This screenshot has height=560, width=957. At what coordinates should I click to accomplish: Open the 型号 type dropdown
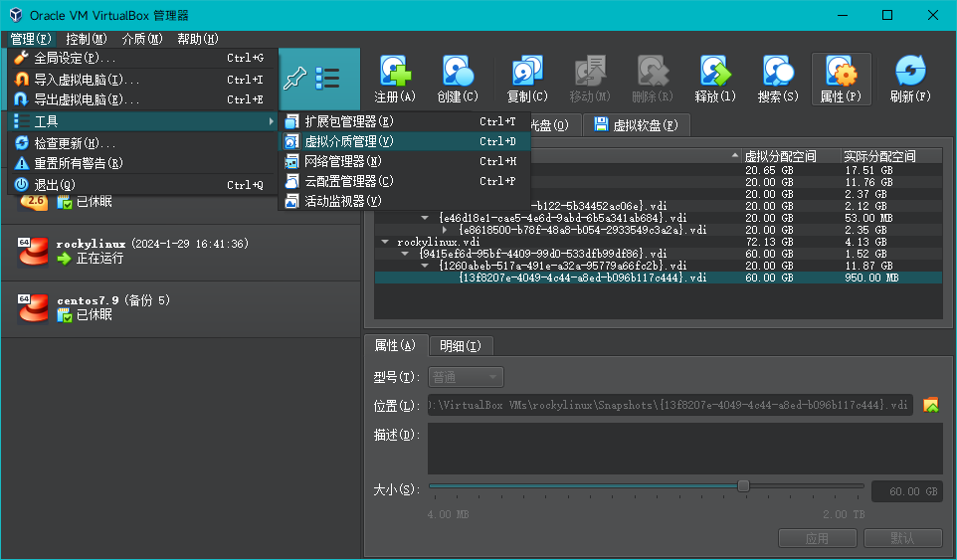[x=466, y=377]
